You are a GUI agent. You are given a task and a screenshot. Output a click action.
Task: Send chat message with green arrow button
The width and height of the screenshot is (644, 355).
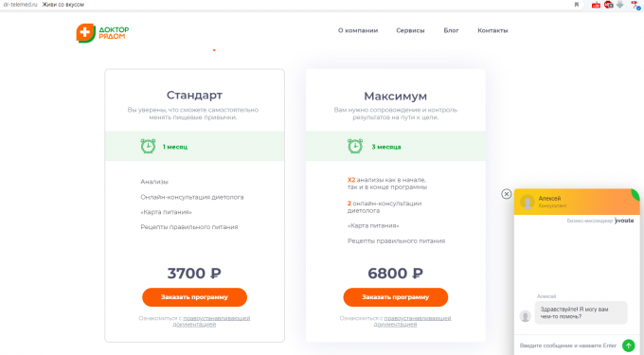(x=629, y=346)
